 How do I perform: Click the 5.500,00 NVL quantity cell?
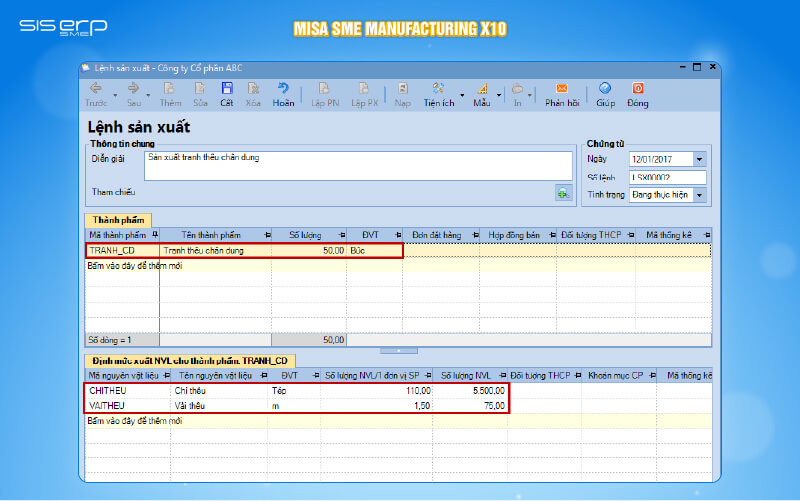(x=470, y=391)
